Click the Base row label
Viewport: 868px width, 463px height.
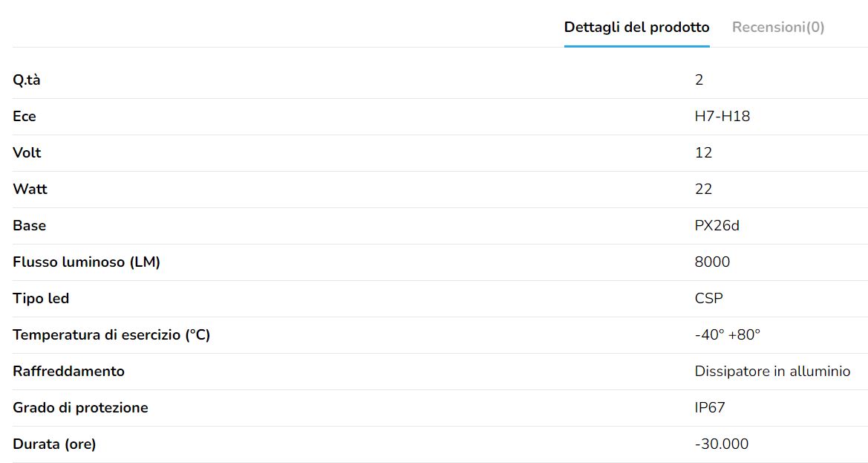click(29, 226)
